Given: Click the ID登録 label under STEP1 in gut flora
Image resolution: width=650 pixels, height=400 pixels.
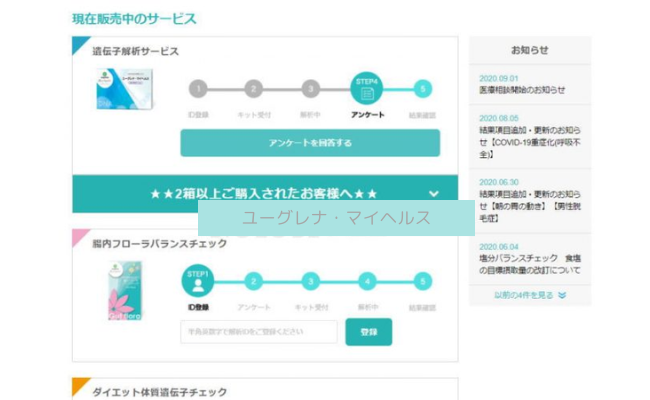Looking at the screenshot, I should coord(198,308).
